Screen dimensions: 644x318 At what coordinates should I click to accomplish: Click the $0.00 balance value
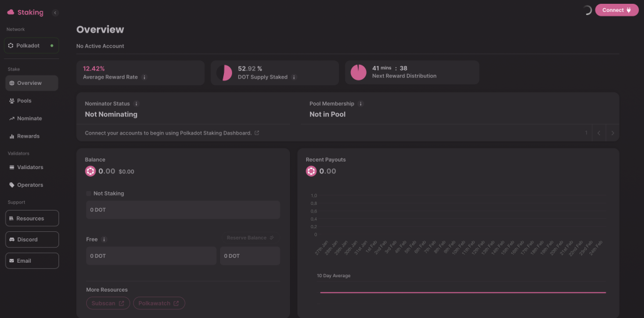tap(126, 172)
